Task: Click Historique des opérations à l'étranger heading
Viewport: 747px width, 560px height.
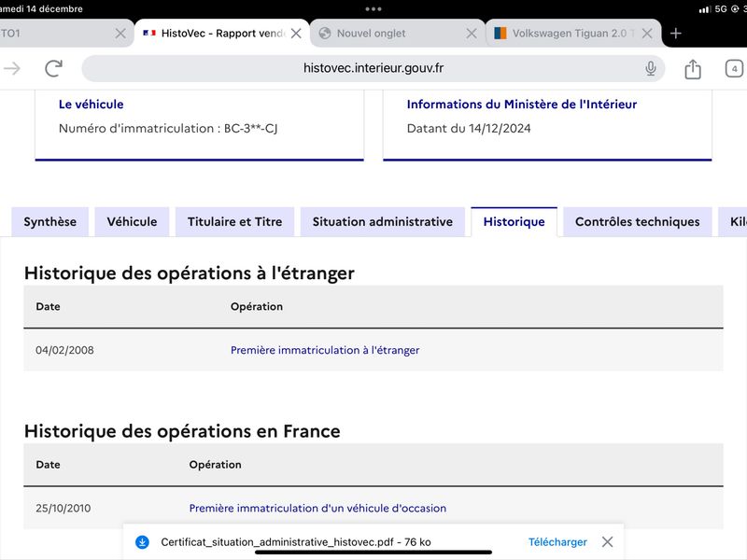Action: point(190,273)
